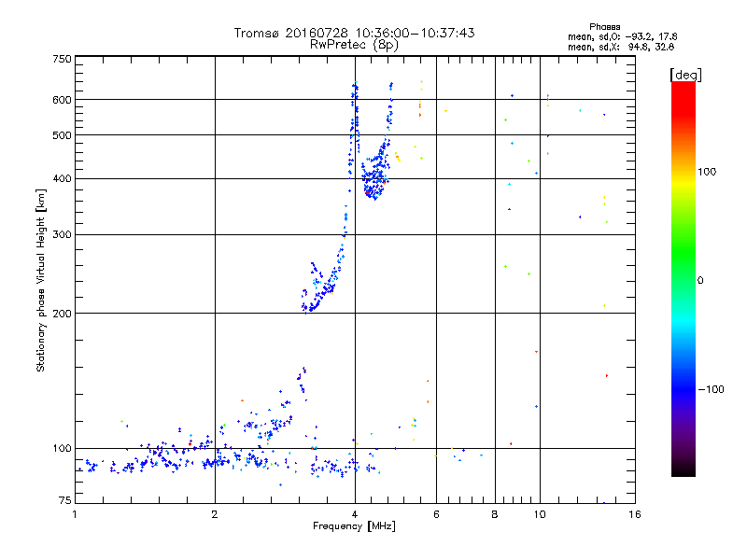Click the '[deg]' colorbar unit label
The image size is (747, 560).
click(685, 75)
